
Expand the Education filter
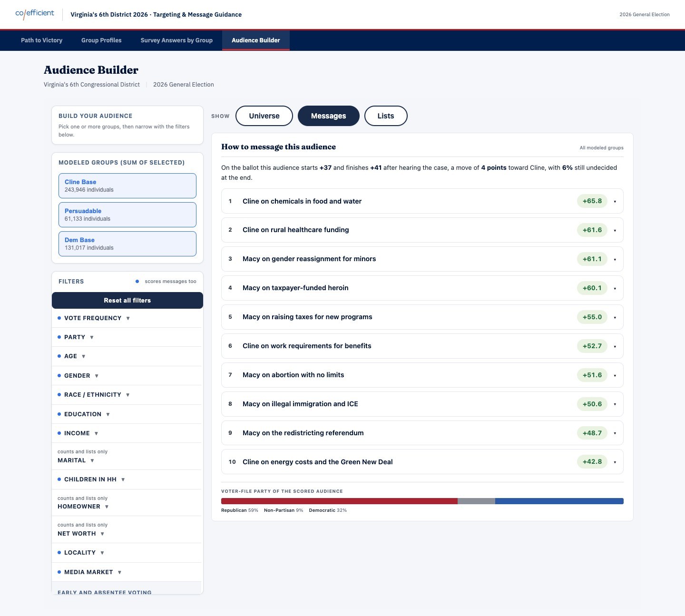127,414
